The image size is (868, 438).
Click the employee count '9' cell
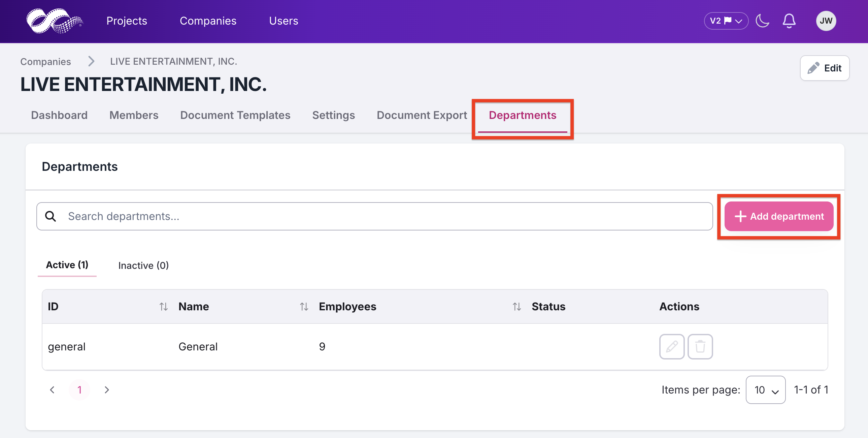pyautogui.click(x=322, y=347)
